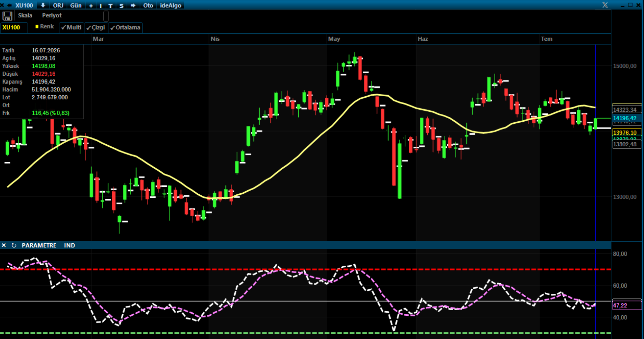Open the Gün period dropdown
The image size is (644, 339).
tap(76, 6)
